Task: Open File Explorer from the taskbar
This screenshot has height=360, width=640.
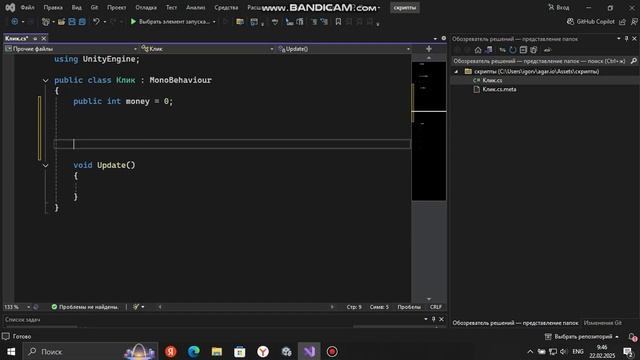Action: (217, 351)
